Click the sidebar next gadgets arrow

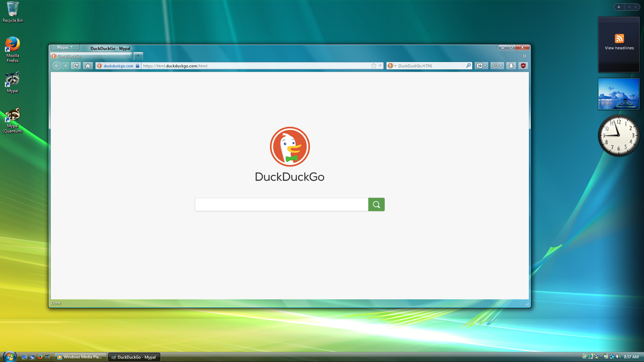[x=635, y=7]
